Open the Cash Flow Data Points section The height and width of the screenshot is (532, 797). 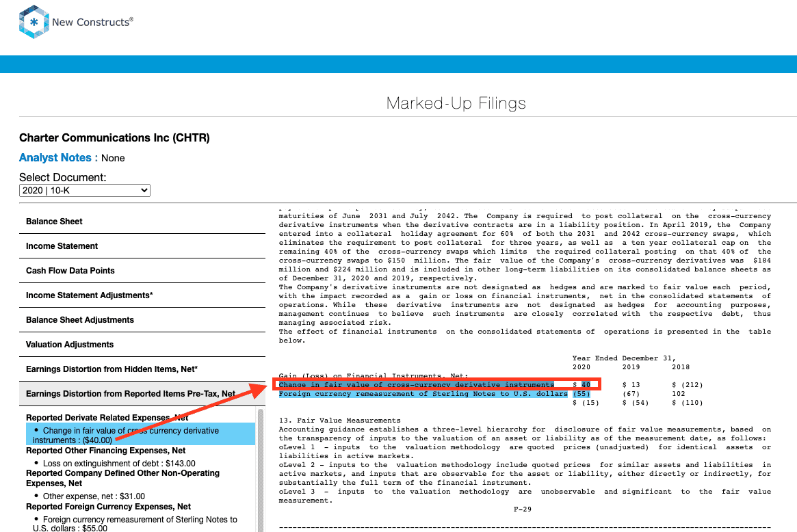click(x=142, y=271)
